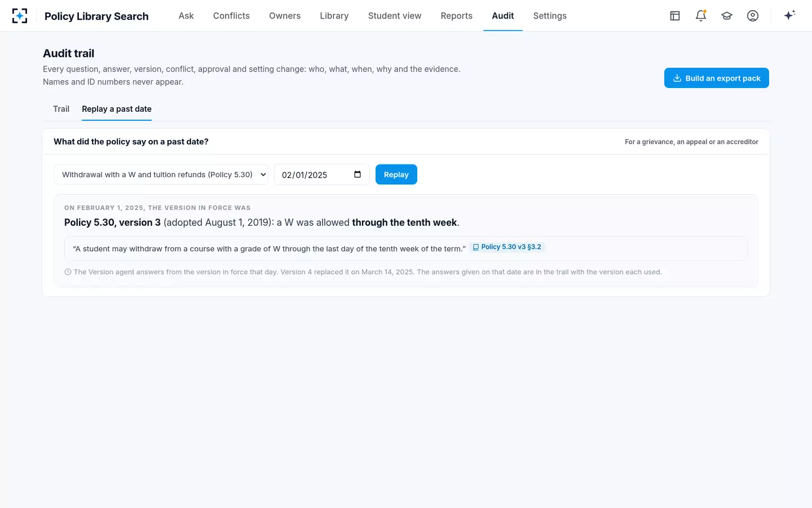The height and width of the screenshot is (508, 812).
Task: Click 'For a grievance, an appeal or an accreditor'
Action: (x=691, y=142)
